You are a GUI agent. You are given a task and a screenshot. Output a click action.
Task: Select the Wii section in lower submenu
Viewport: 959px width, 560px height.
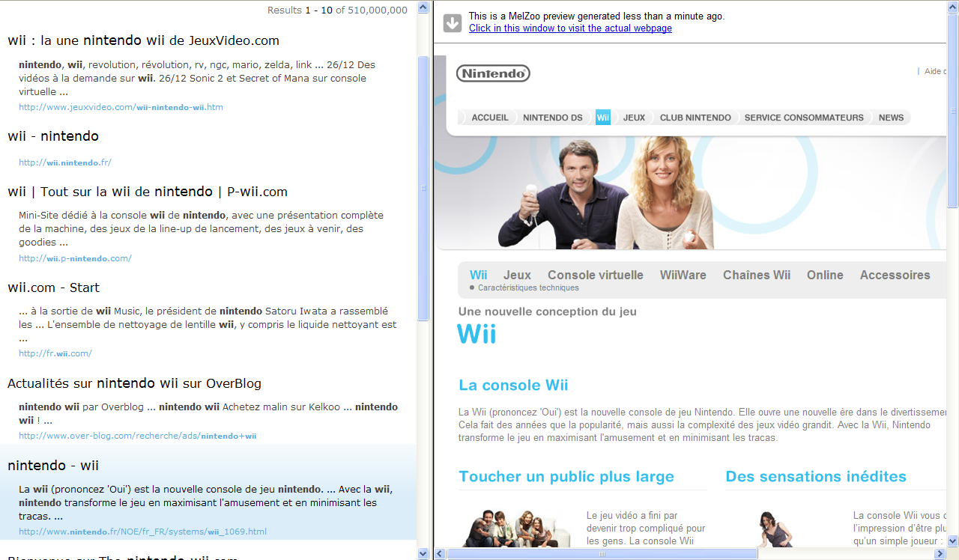coord(479,275)
